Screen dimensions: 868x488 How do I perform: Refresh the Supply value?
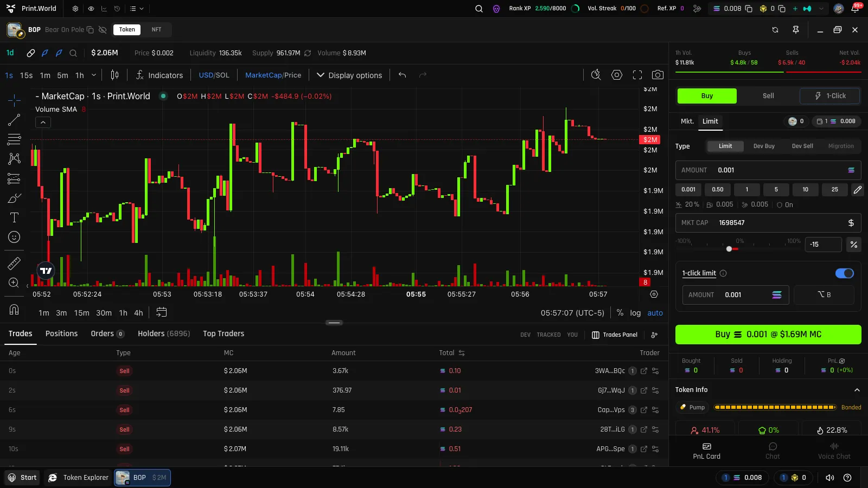308,53
